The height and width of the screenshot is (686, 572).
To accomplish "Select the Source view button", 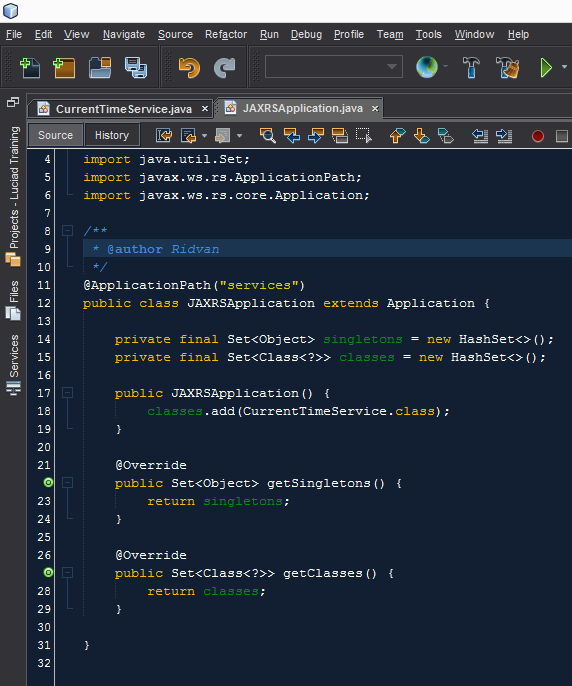I will (x=55, y=135).
